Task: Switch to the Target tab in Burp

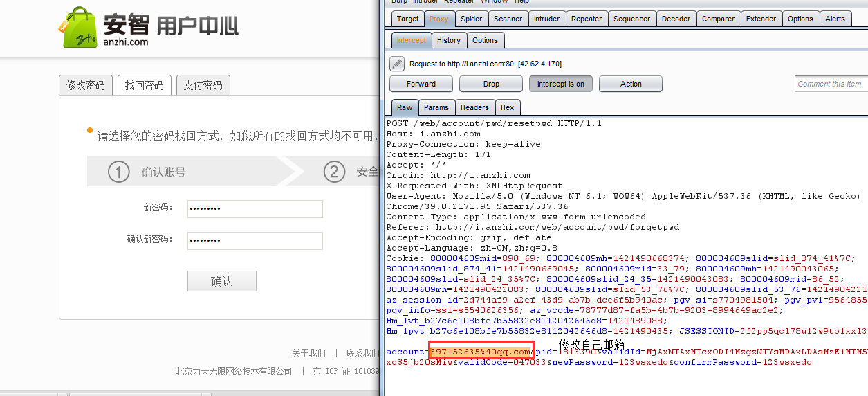Action: [x=407, y=19]
